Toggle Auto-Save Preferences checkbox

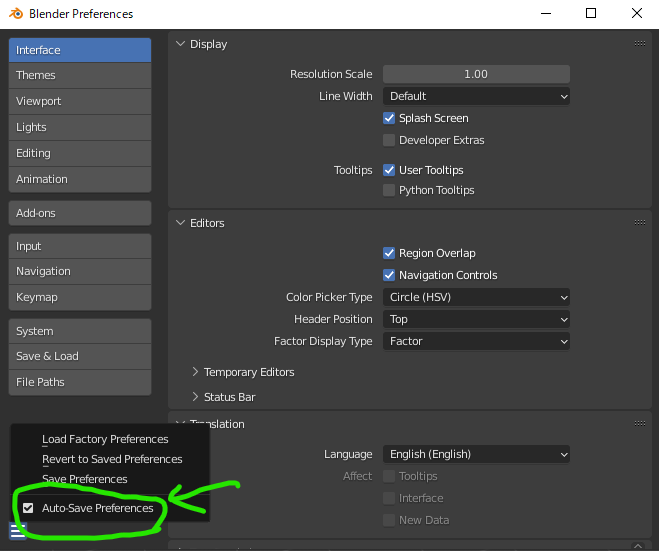tap(28, 508)
